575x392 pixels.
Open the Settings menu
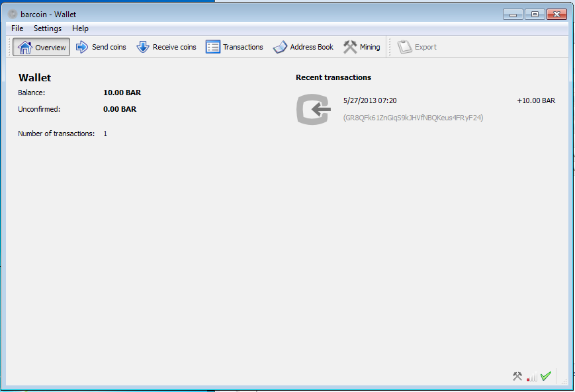click(48, 28)
